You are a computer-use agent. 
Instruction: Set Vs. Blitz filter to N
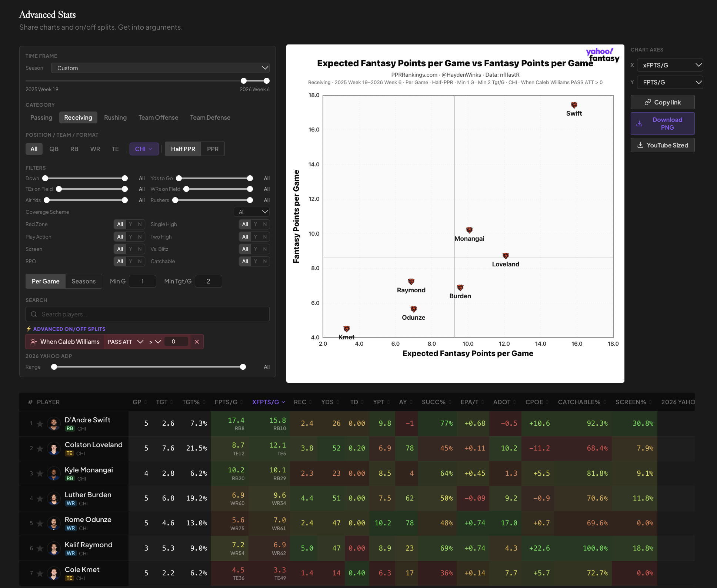[x=265, y=249]
